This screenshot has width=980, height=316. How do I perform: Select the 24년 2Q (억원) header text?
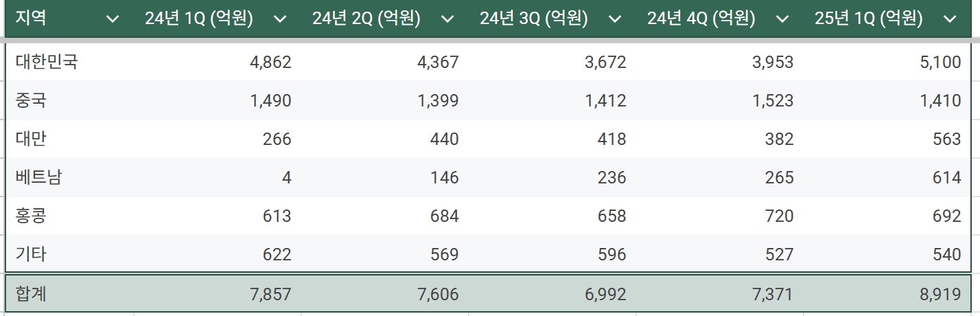(366, 19)
